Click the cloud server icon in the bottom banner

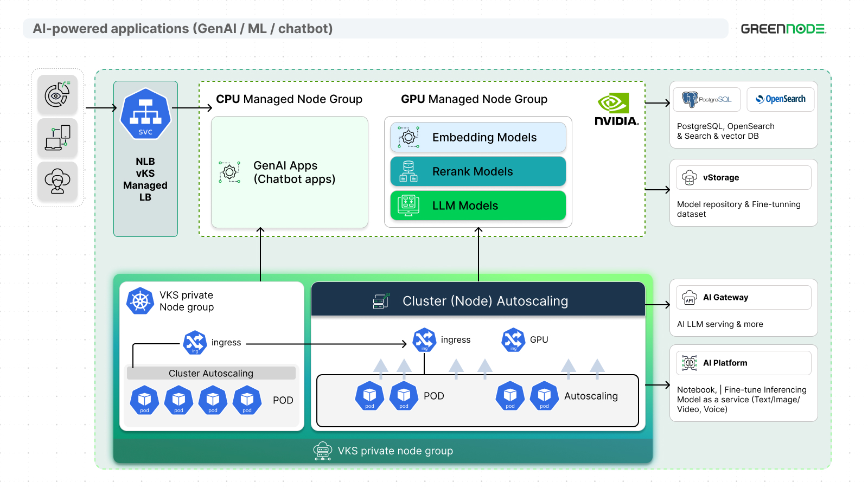(323, 451)
